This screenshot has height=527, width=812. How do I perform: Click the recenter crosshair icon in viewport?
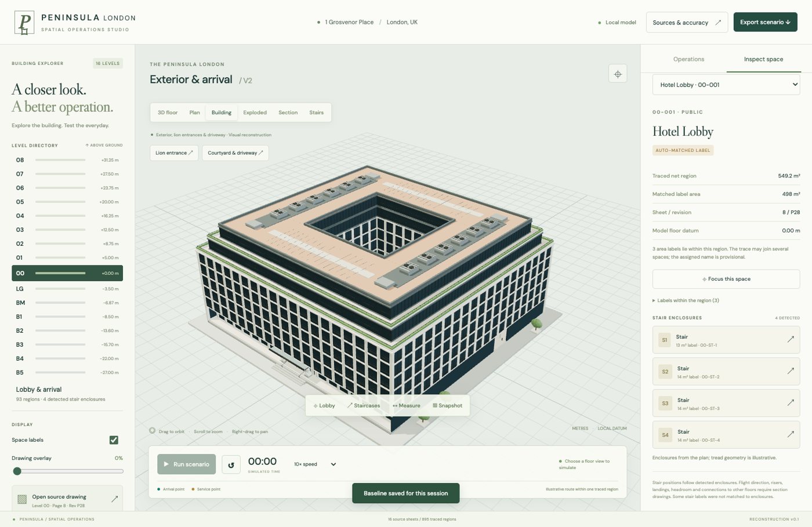coord(618,74)
